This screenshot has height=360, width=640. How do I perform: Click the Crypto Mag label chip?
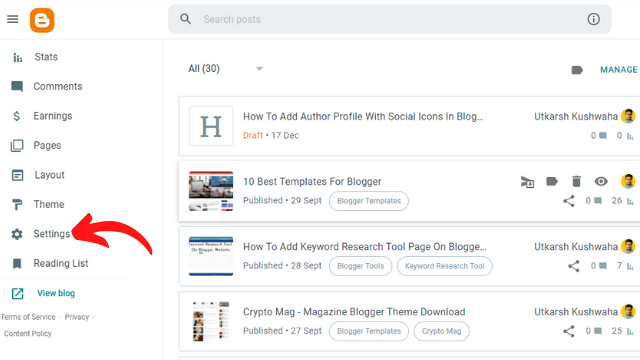click(441, 331)
